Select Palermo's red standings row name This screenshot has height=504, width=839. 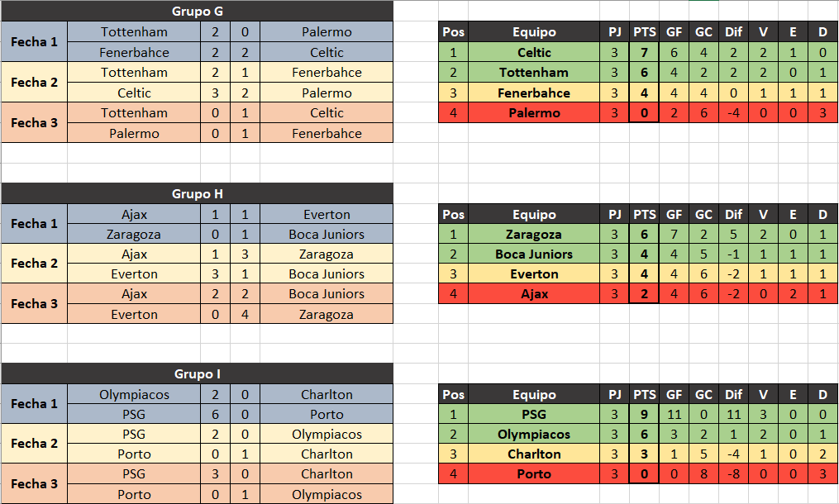click(x=534, y=113)
